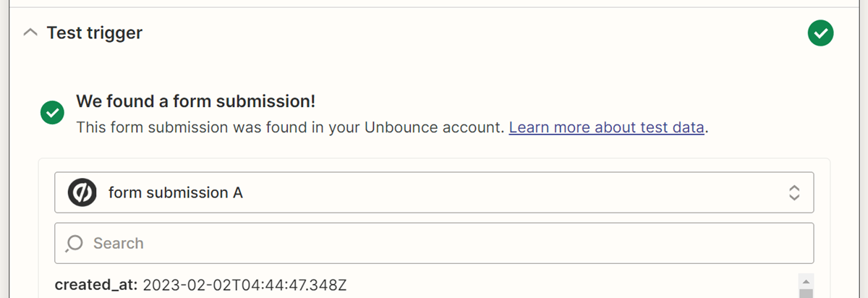Open Learn more about test data link
868x298 pixels.
click(606, 128)
